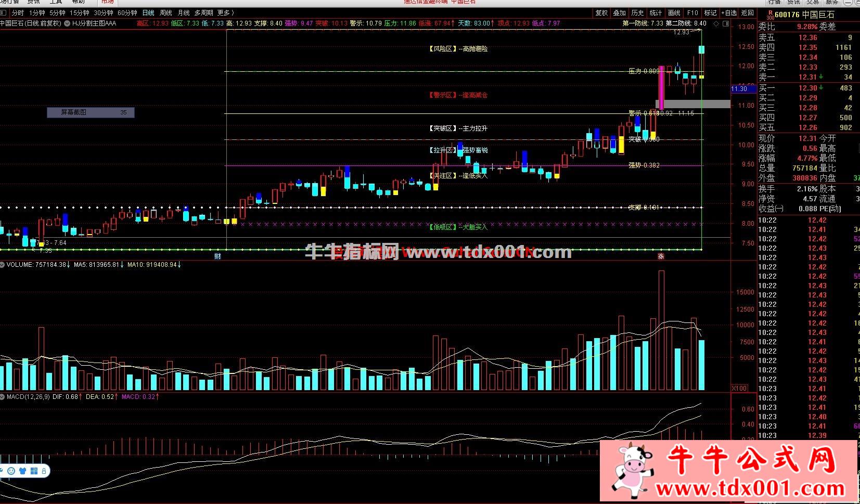The width and height of the screenshot is (860, 504).
Task: Select the 卖一 12.31 order row
Action: 808,77
